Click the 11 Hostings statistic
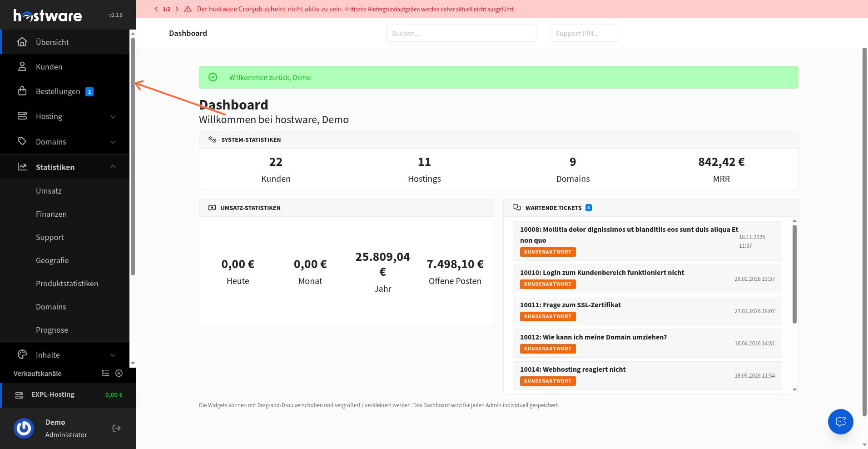Viewport: 868px width, 449px height. coord(424,169)
